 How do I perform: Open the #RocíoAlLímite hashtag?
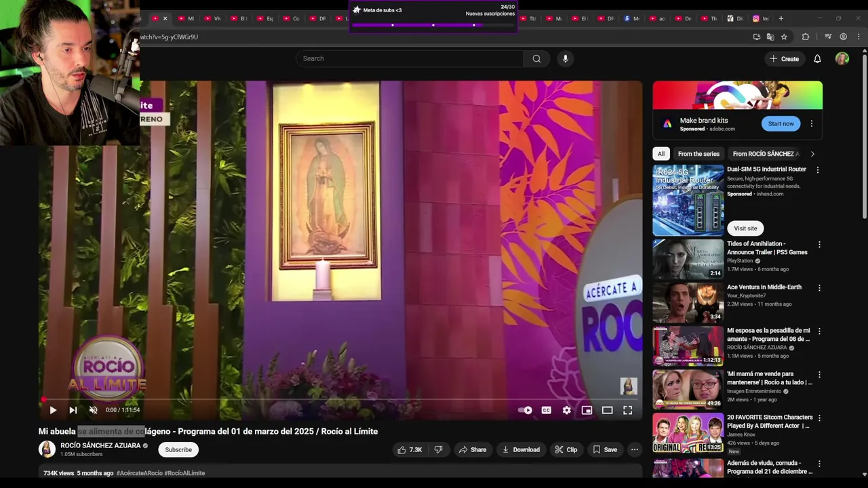(x=184, y=473)
